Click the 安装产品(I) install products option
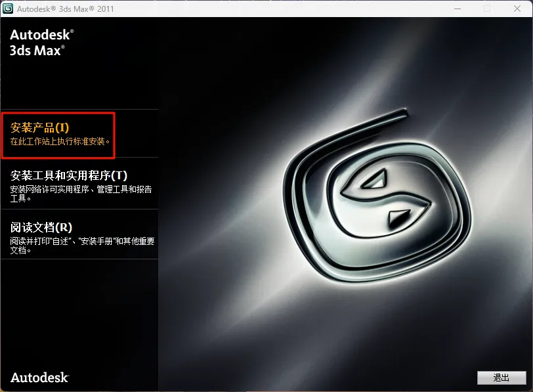Image resolution: width=533 pixels, height=392 pixels. 40,128
